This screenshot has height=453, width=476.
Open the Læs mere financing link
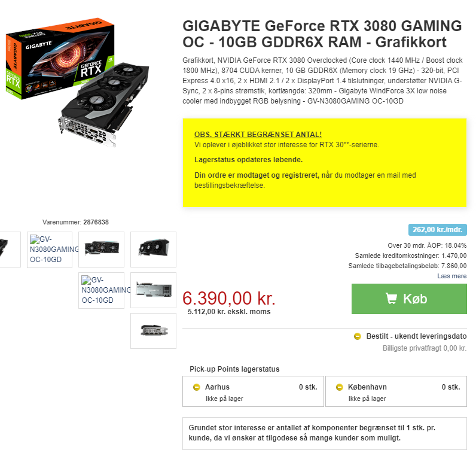pos(451,276)
